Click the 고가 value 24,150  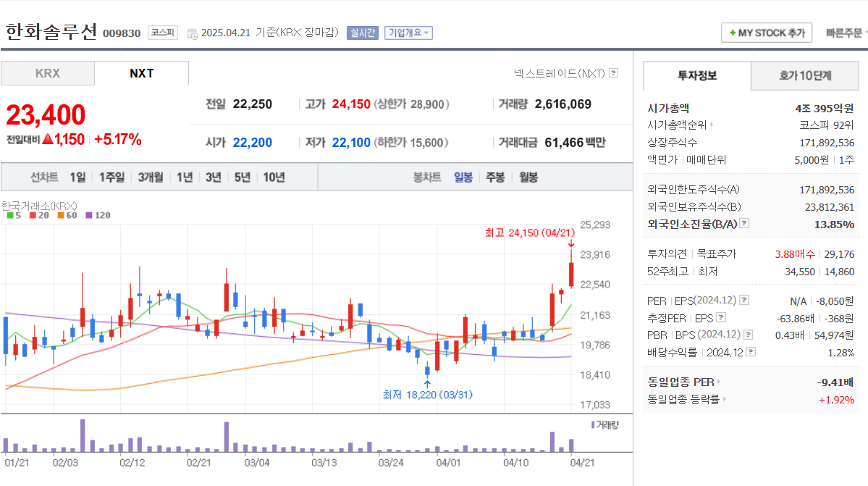[351, 104]
